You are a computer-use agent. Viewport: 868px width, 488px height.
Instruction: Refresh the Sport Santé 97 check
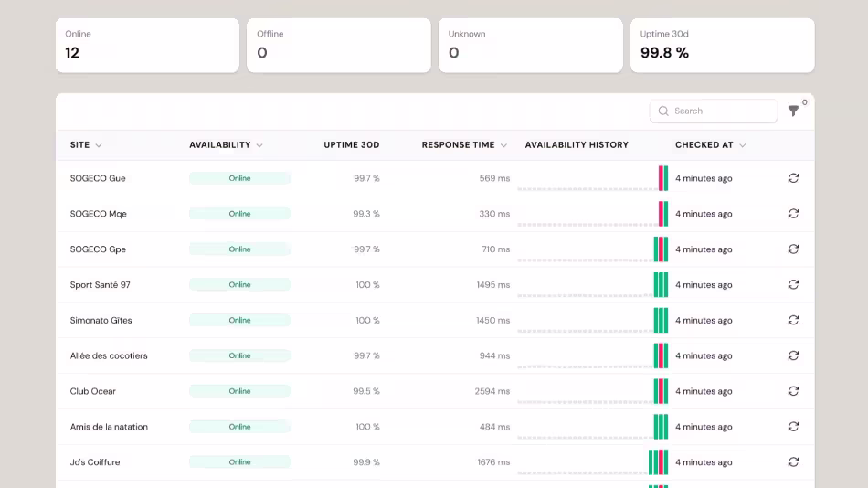click(793, 284)
